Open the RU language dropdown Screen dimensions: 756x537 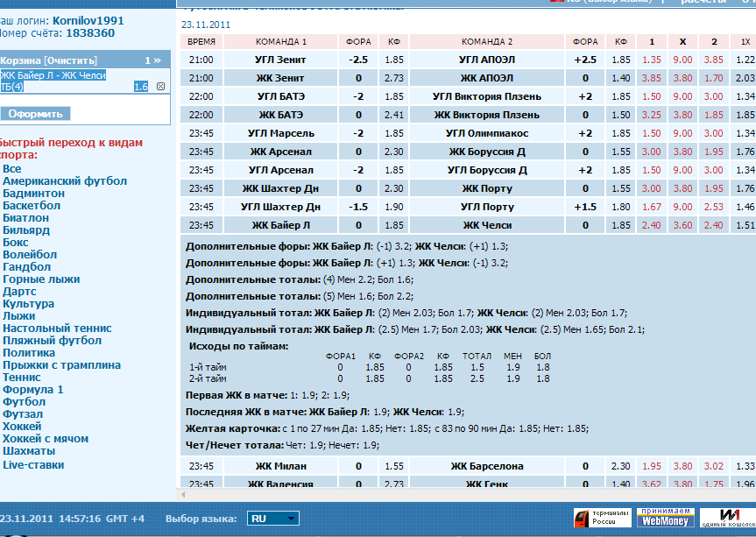pyautogui.click(x=273, y=519)
